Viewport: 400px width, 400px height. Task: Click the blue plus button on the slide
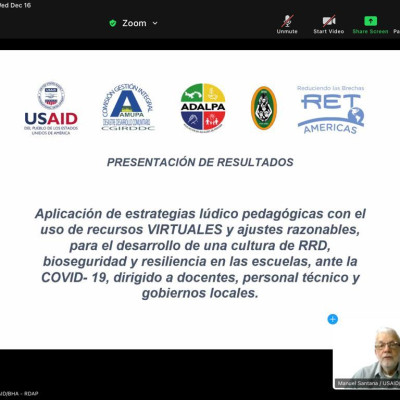coord(332,319)
